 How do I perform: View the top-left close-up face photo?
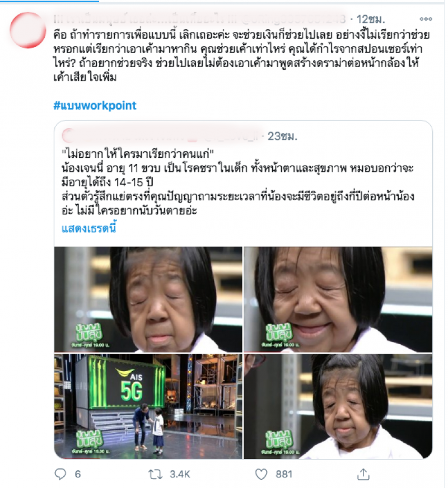(x=148, y=299)
